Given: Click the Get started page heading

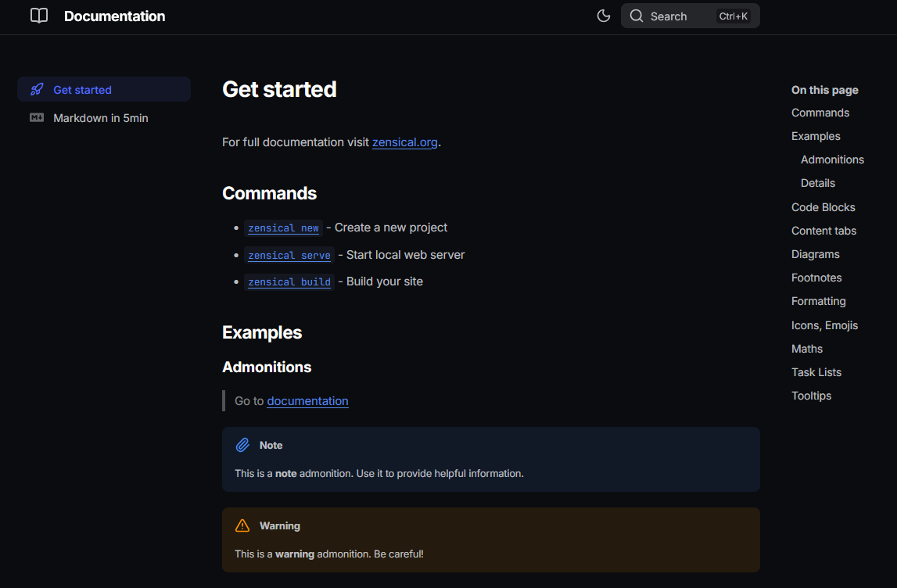Looking at the screenshot, I should click(x=279, y=89).
